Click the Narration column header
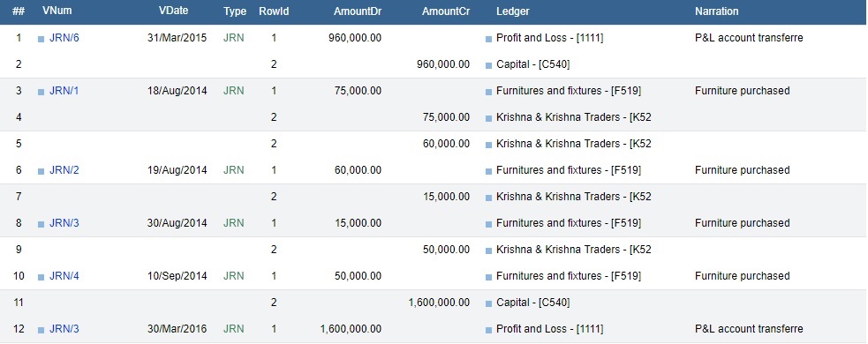Image resolution: width=868 pixels, height=344 pixels. (717, 11)
